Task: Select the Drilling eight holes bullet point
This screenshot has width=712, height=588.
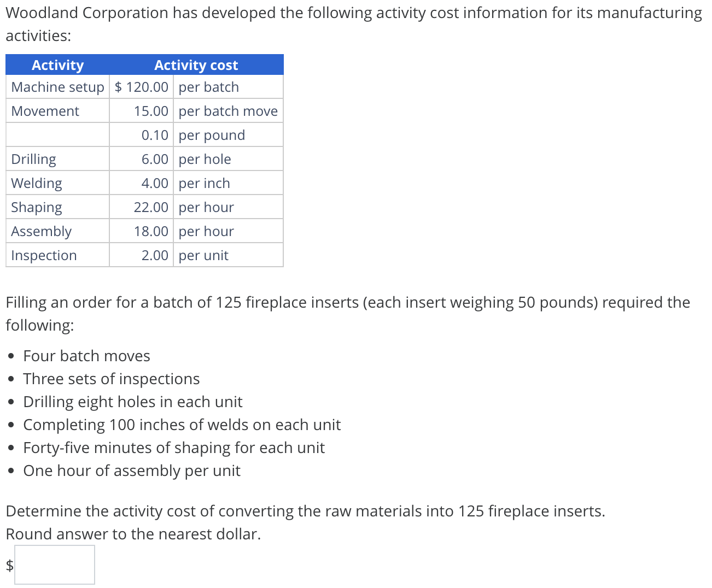Action: tap(132, 401)
